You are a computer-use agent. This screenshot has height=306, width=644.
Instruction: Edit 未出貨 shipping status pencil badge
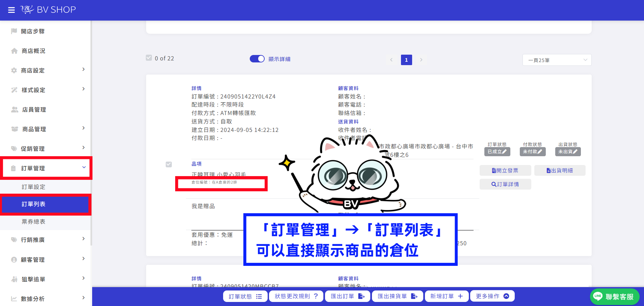point(568,152)
